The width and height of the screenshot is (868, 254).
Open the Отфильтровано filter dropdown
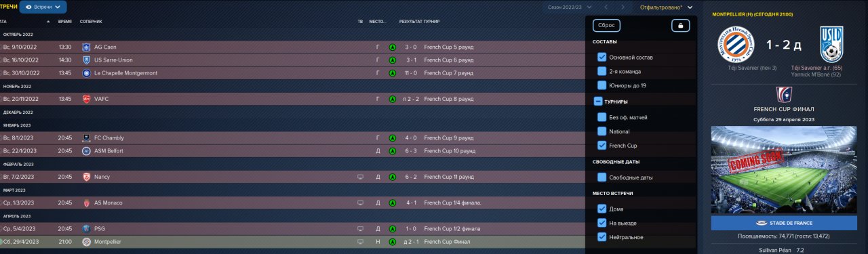point(667,7)
